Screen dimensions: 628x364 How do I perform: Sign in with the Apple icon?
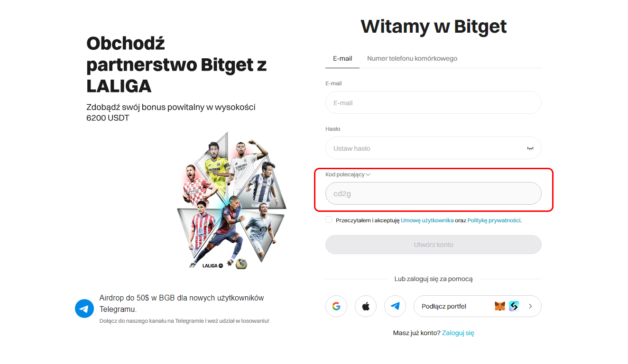(366, 306)
